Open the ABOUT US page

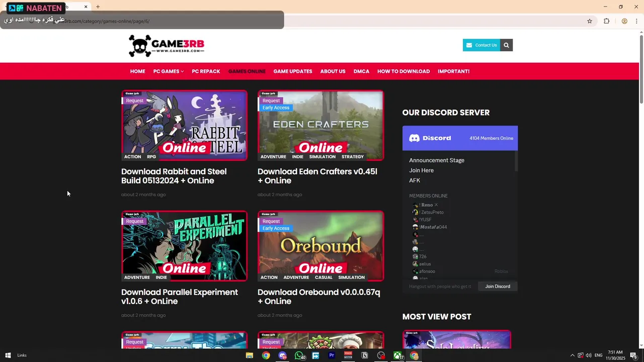click(x=333, y=71)
